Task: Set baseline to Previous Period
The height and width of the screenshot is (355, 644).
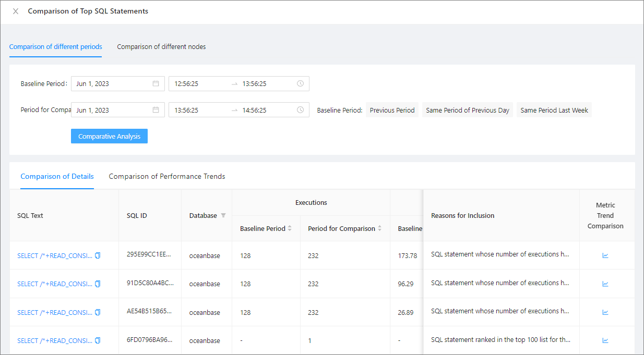Action: click(392, 110)
